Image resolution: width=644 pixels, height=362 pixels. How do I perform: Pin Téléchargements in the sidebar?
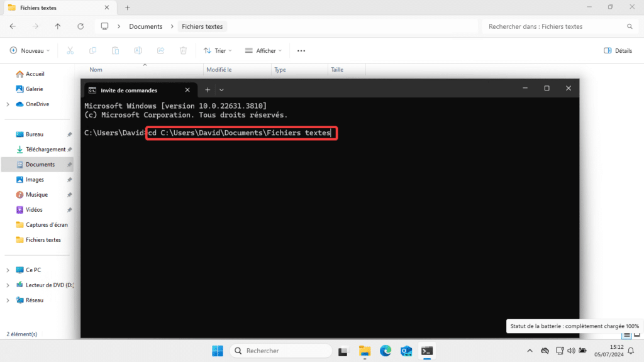pos(70,149)
